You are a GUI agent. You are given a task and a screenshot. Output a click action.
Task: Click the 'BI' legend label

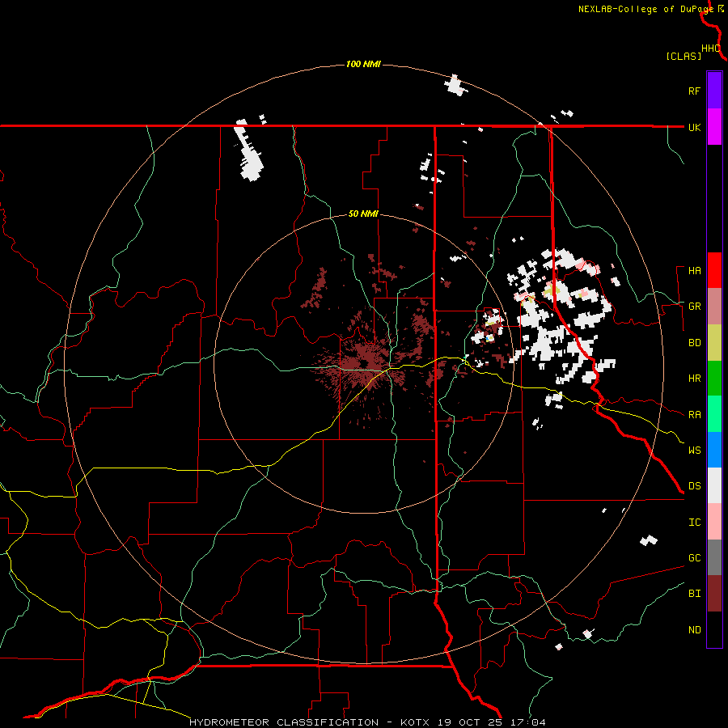tap(694, 594)
